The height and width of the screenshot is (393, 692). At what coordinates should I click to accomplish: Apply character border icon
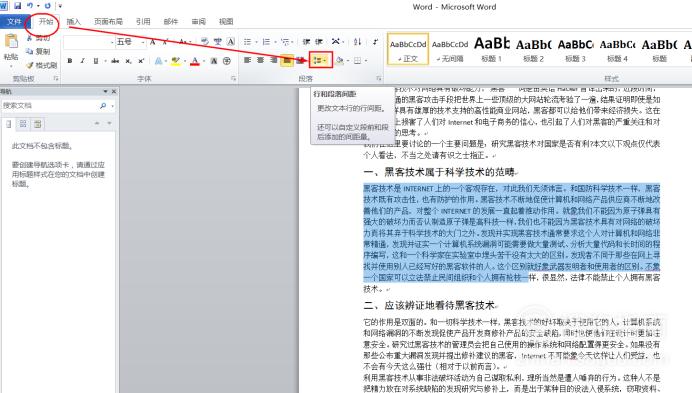tap(231, 42)
